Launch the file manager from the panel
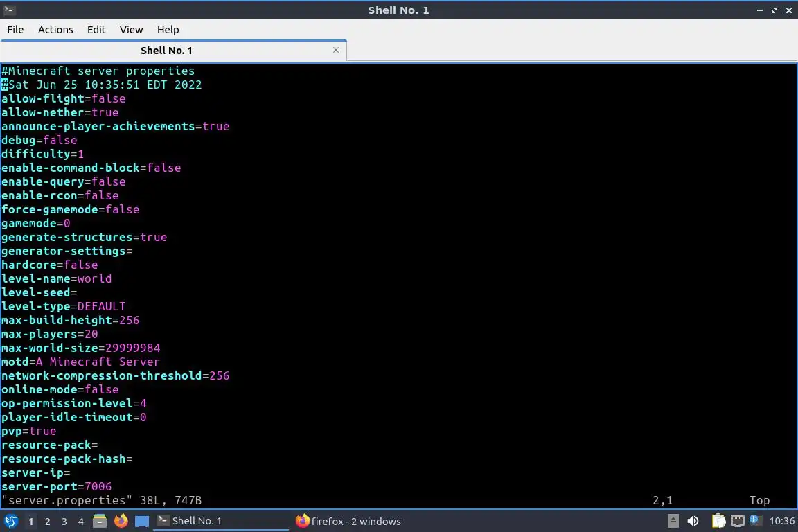 click(x=100, y=521)
